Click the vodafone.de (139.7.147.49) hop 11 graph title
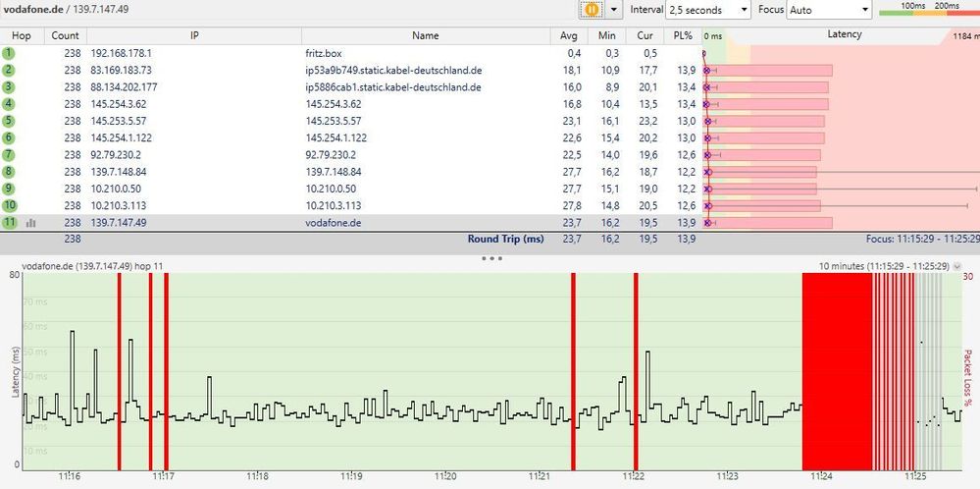The width and height of the screenshot is (980, 489). (x=92, y=266)
